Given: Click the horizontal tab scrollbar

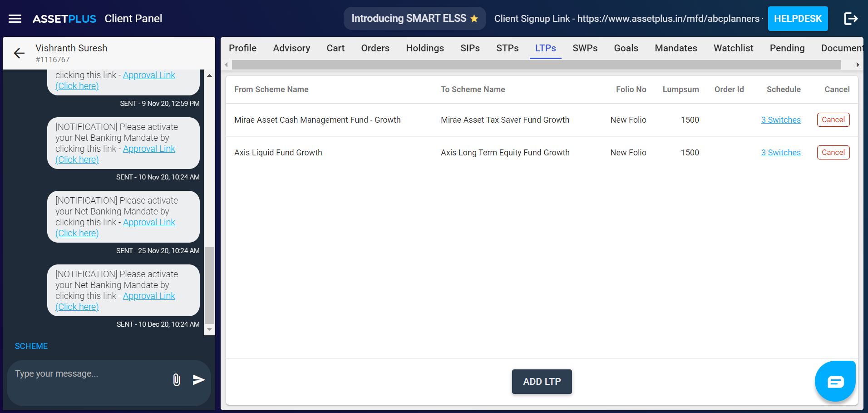Looking at the screenshot, I should coord(536,65).
